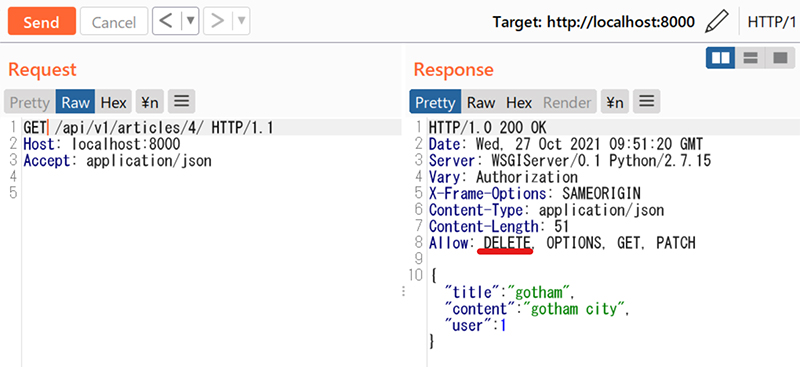Click the Cancel button
Screen dimensions: 800x367
(114, 21)
